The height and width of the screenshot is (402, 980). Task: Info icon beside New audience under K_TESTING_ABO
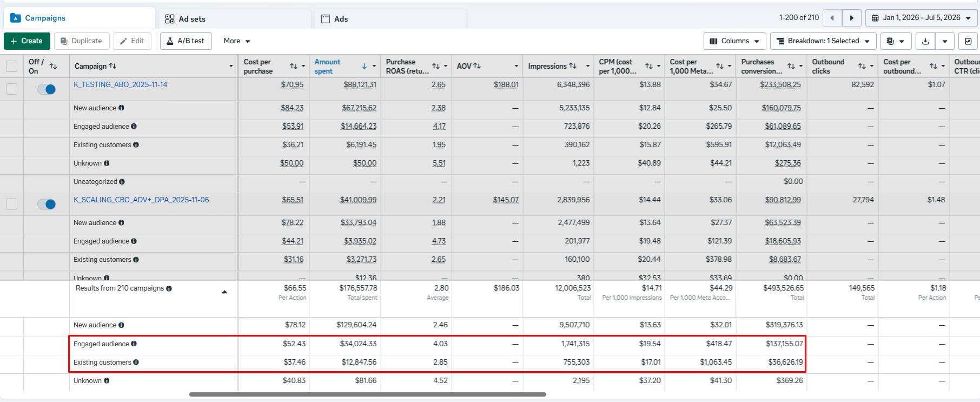tap(121, 108)
